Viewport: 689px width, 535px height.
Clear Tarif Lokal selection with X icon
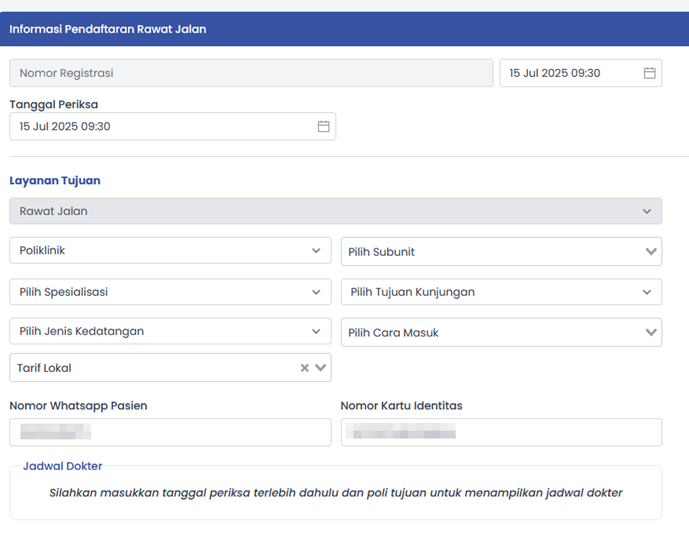305,368
